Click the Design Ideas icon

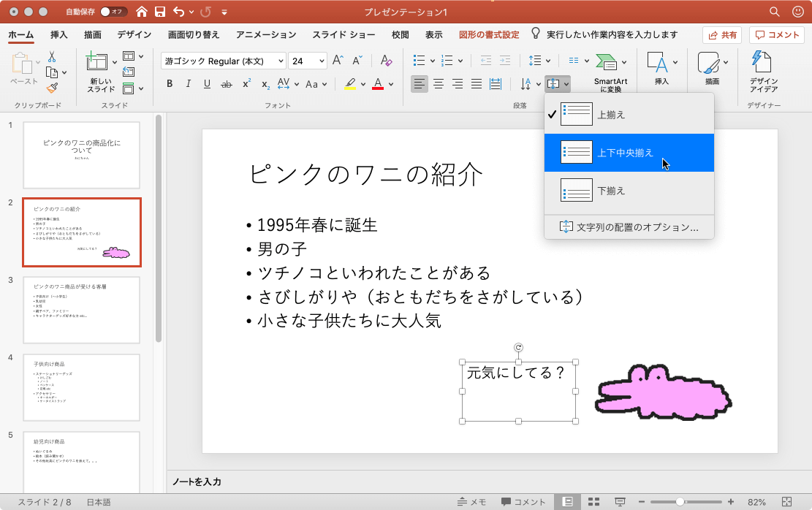763,72
